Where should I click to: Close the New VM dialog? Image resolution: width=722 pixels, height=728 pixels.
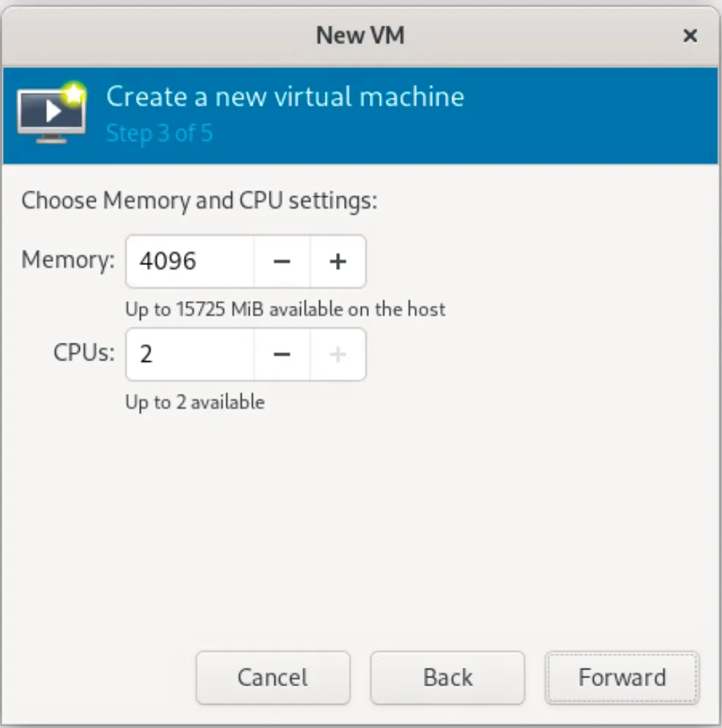[x=690, y=35]
